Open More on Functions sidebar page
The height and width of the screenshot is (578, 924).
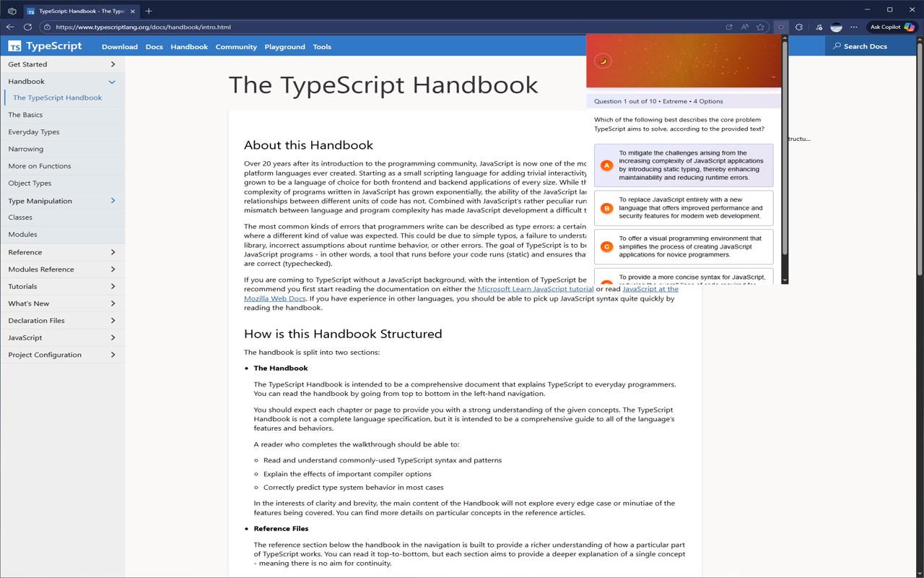pos(40,166)
